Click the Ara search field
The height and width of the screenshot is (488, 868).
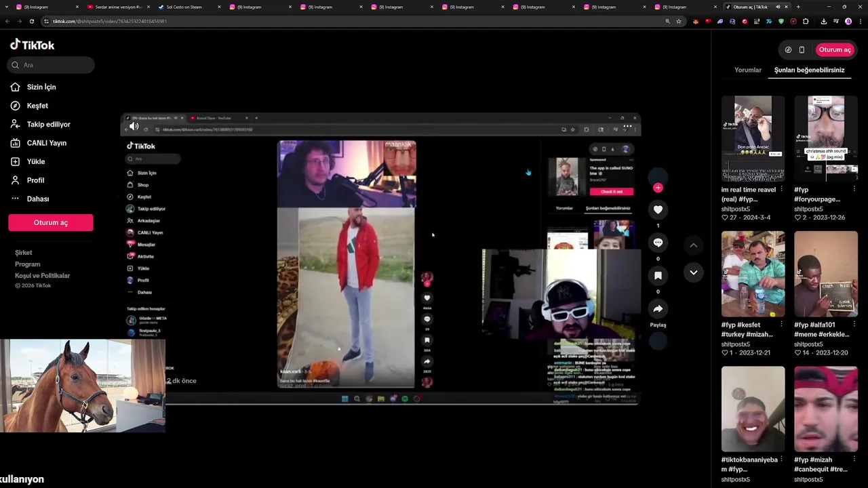[52, 65]
